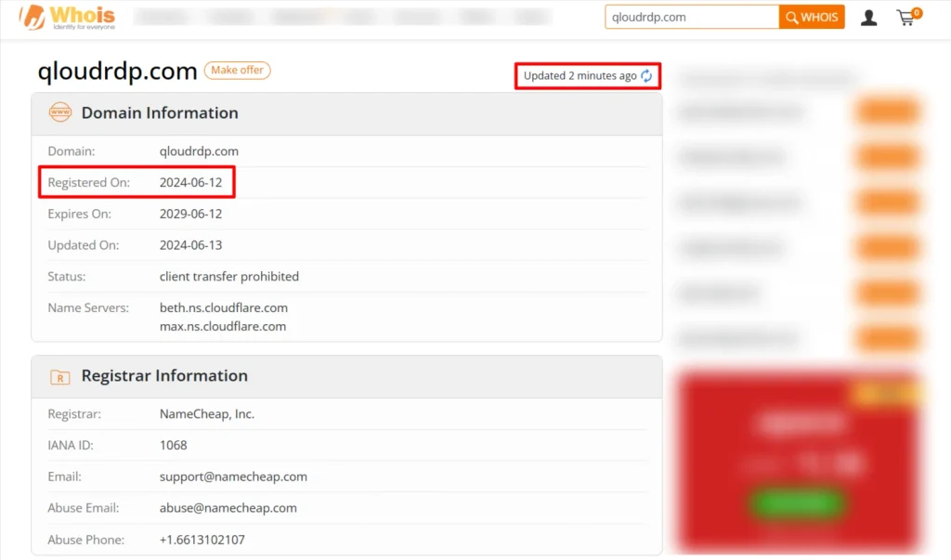Viewport: 951px width, 560px height.
Task: Click the Make offer button
Action: pyautogui.click(x=237, y=71)
